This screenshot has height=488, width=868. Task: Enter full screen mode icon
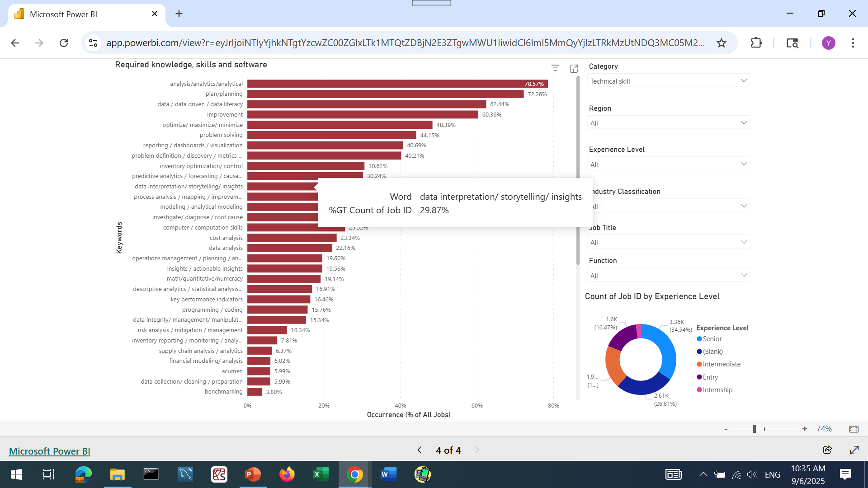(854, 450)
